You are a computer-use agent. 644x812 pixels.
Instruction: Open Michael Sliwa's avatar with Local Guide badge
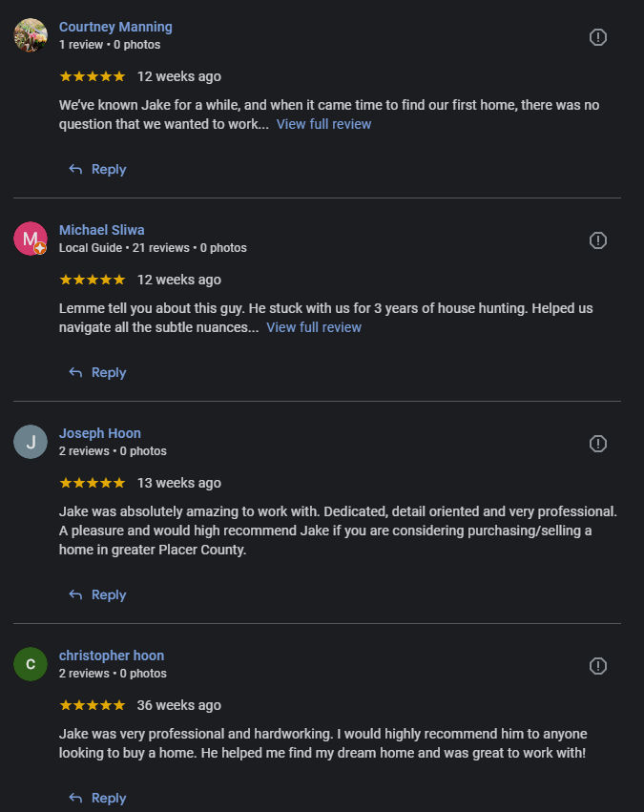[31, 239]
